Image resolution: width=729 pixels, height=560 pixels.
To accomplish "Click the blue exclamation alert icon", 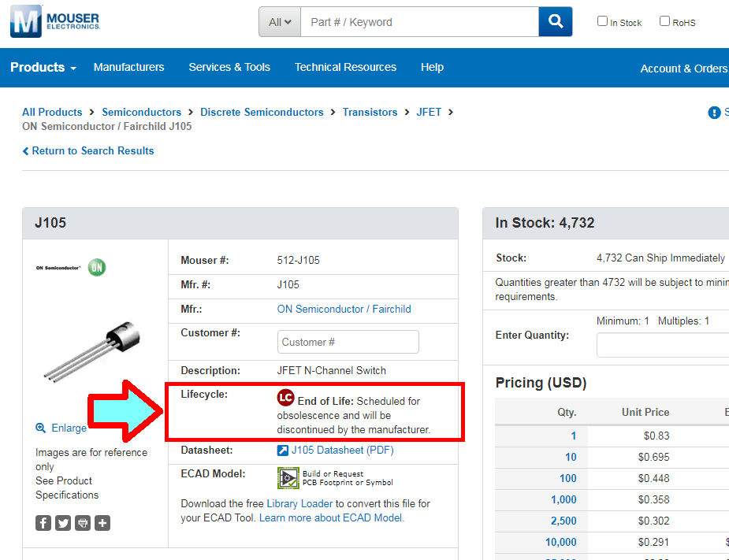I will pyautogui.click(x=714, y=113).
